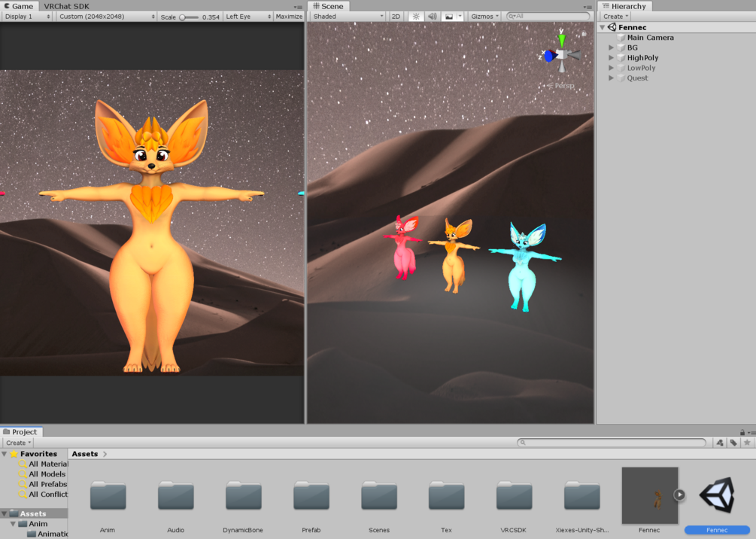Screen dimensions: 756x539
Task: Toggle scene audio speaker icon
Action: 433,17
